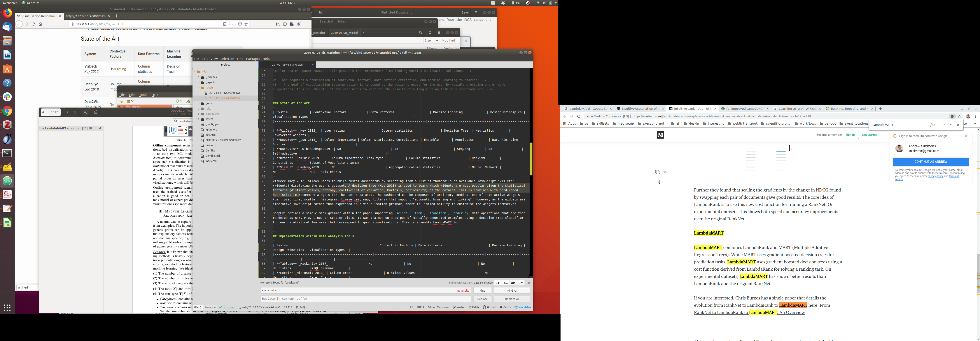
Task: Go to previous Chrome find result arrow
Action: (x=944, y=125)
